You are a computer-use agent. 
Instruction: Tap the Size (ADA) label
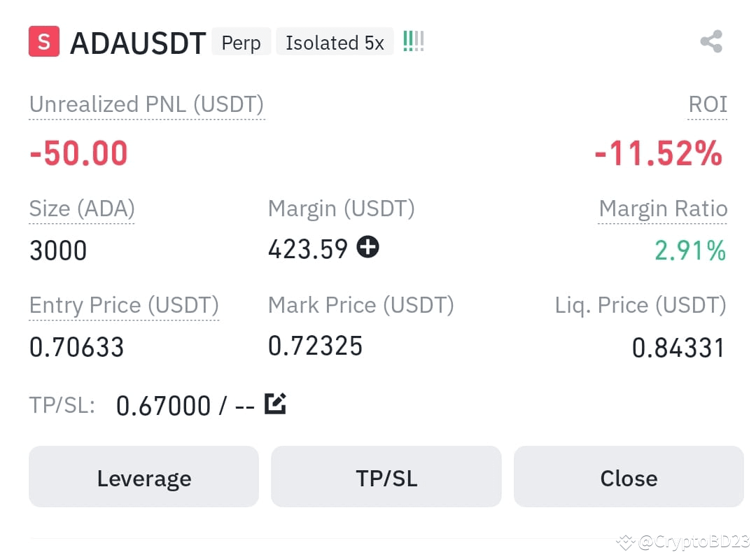[82, 209]
